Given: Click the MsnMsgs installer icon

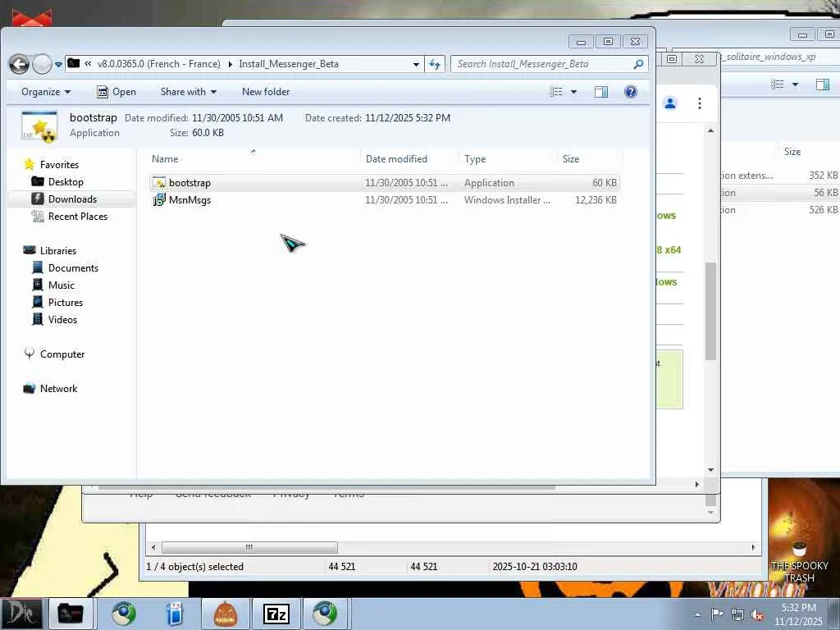Looking at the screenshot, I should (x=159, y=200).
